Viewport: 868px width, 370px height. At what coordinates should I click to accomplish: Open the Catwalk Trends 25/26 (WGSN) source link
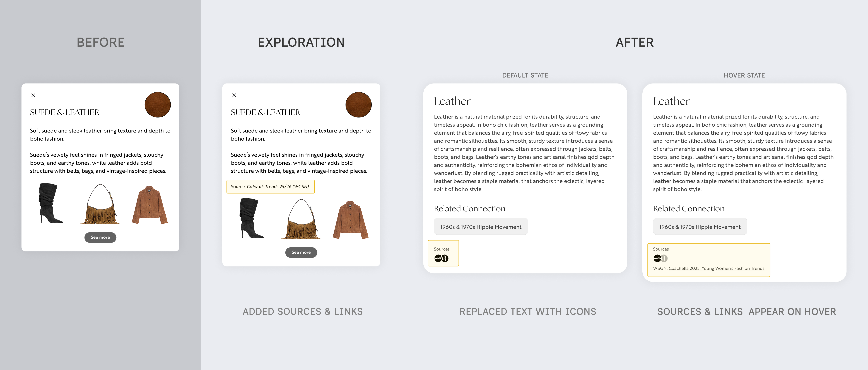click(278, 187)
